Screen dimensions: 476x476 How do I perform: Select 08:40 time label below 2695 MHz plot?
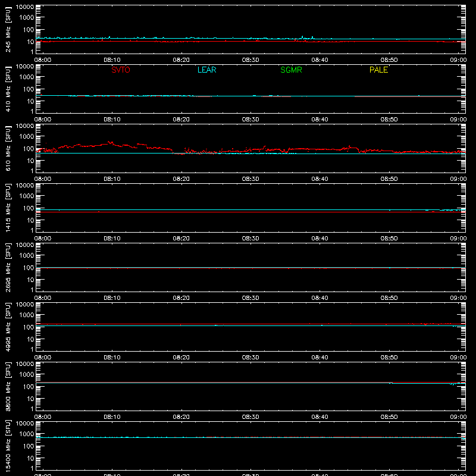pos(320,298)
